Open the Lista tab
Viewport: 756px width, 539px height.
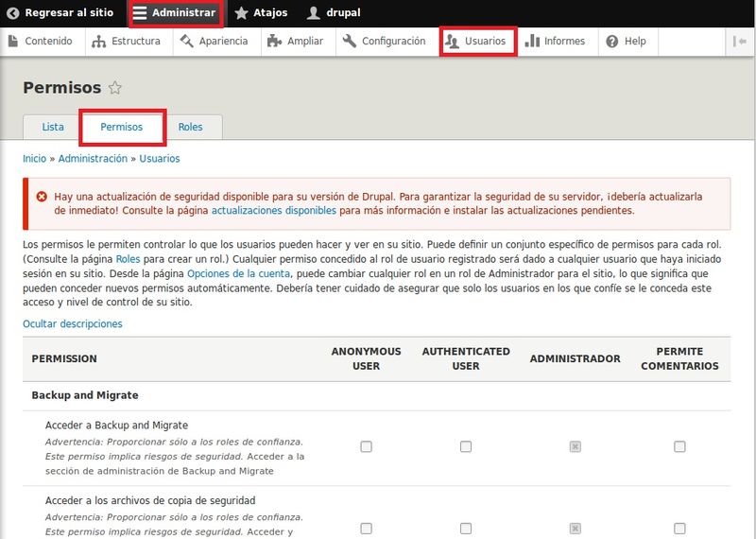53,127
